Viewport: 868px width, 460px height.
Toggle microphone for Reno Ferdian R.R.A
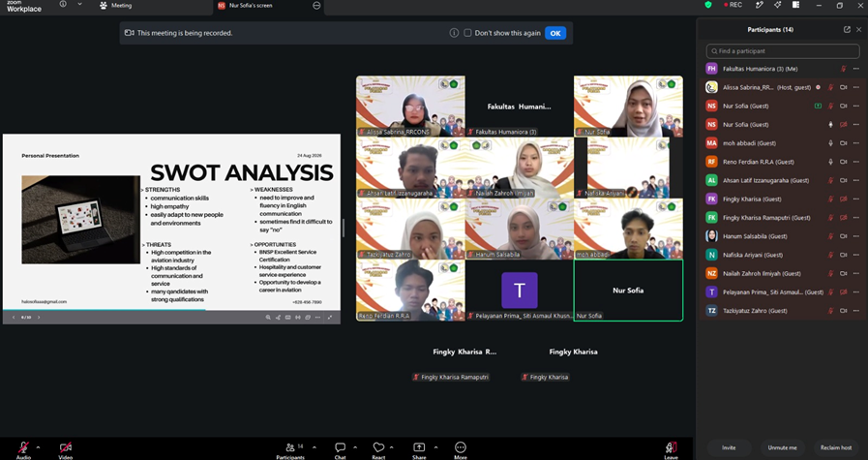click(830, 162)
